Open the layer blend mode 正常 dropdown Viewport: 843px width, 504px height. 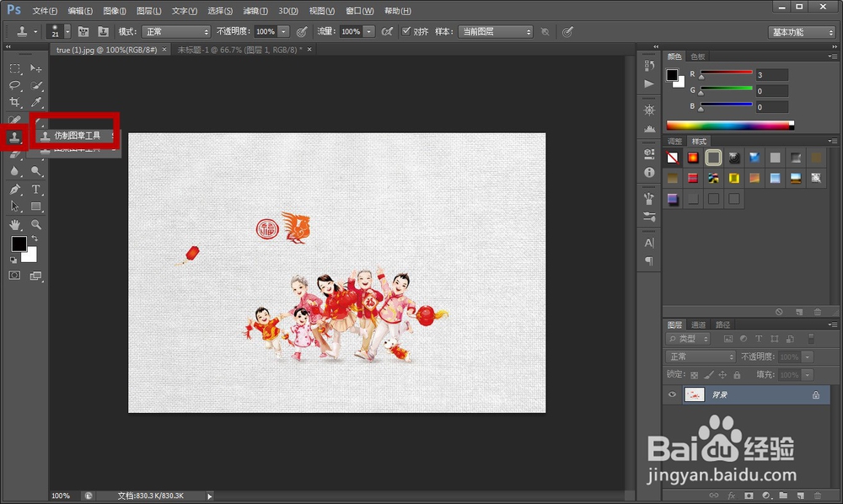tap(701, 357)
